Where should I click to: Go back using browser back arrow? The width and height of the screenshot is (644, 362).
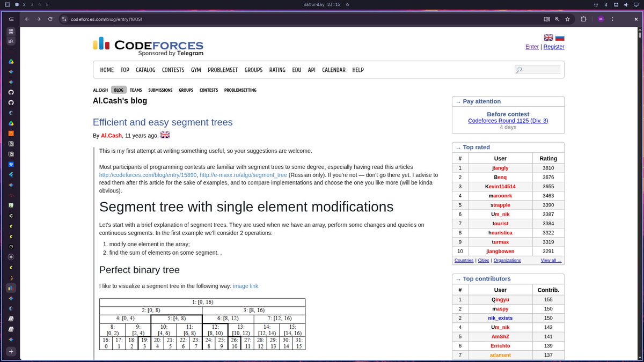point(27,19)
